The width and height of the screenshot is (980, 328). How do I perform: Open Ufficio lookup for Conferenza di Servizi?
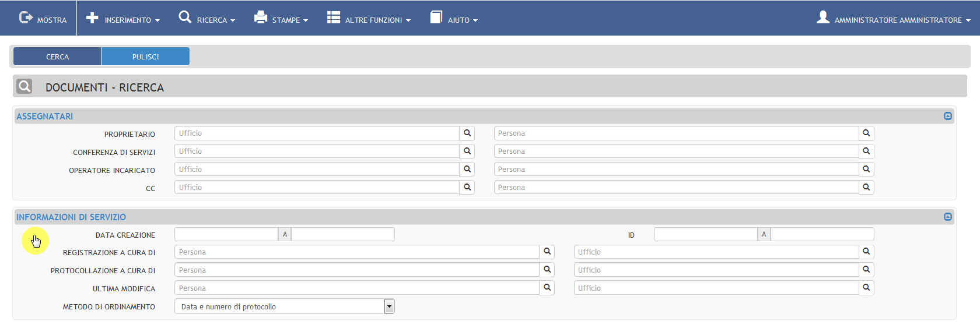[x=467, y=151]
